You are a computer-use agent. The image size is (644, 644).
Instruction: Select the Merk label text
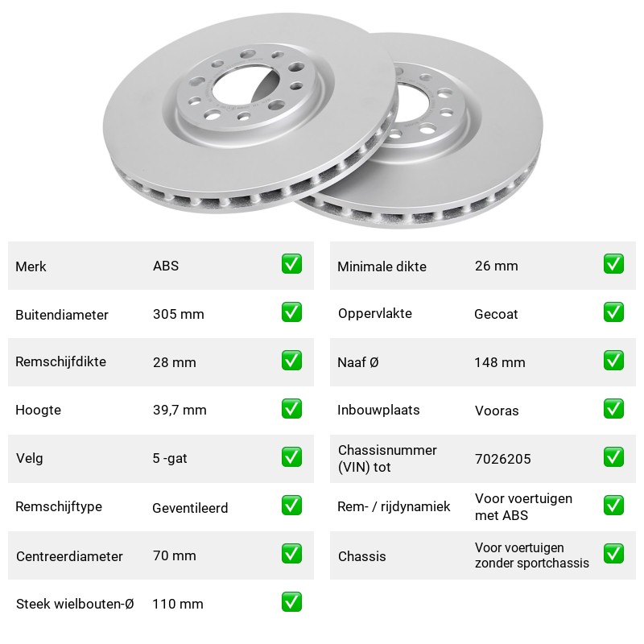pos(31,266)
